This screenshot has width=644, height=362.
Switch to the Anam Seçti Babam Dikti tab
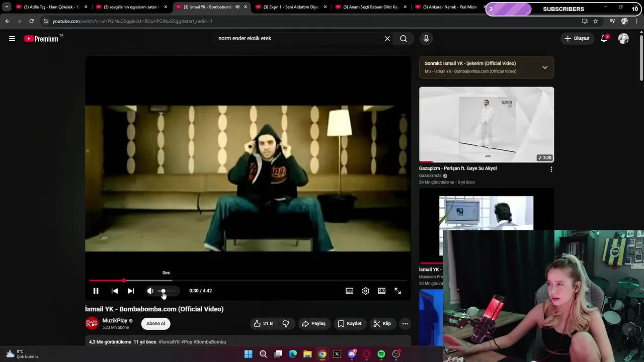coord(371,7)
